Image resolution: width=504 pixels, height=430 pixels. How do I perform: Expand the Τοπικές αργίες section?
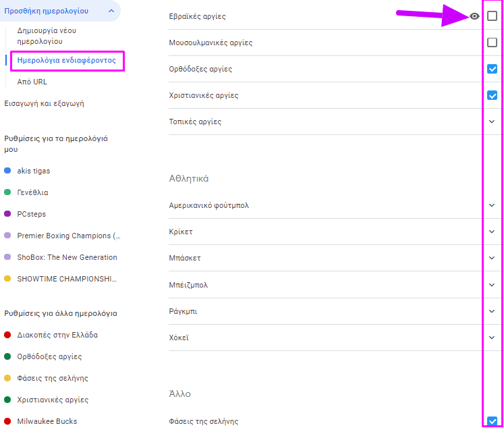pos(491,122)
